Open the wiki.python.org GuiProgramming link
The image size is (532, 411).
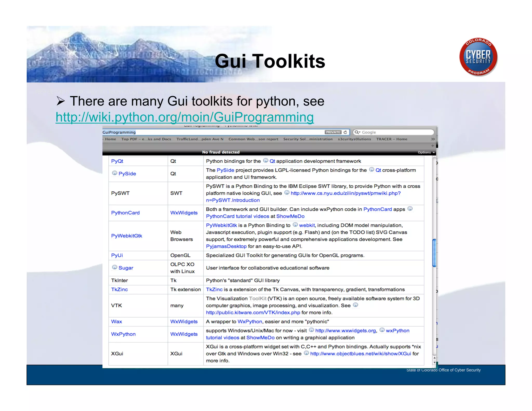point(185,117)
